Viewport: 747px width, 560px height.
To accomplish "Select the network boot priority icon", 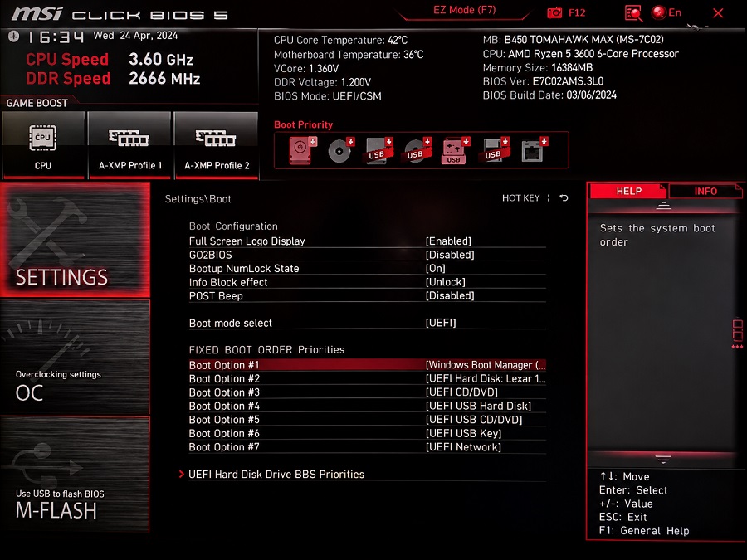I will pos(535,150).
